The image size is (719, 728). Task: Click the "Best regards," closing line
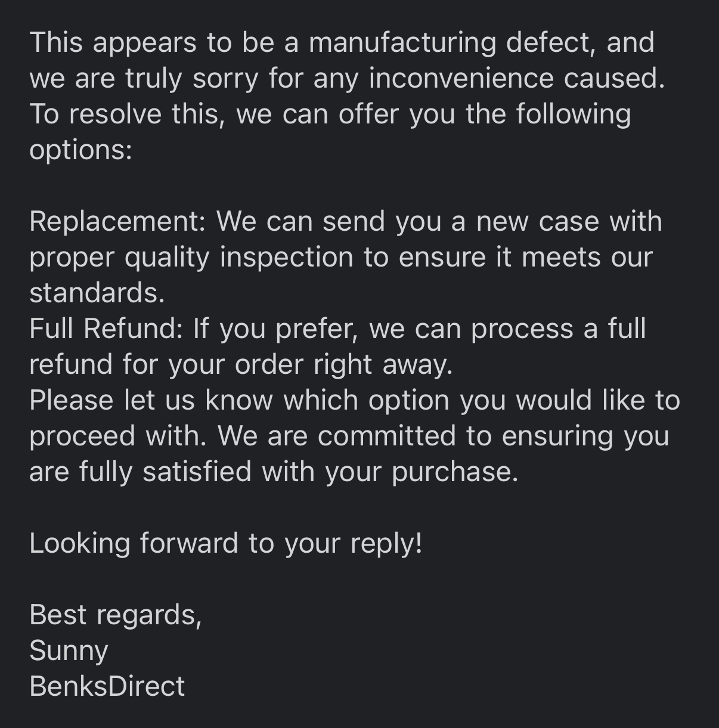pos(116,615)
